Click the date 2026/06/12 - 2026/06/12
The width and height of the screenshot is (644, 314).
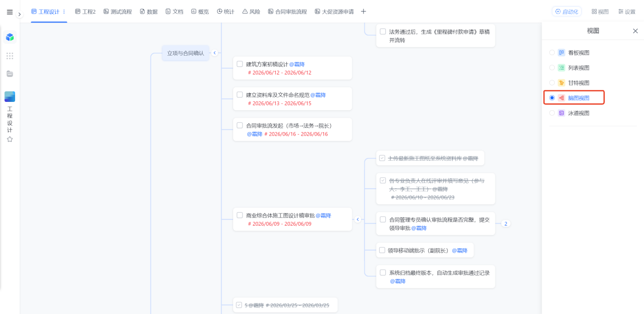(x=280, y=73)
